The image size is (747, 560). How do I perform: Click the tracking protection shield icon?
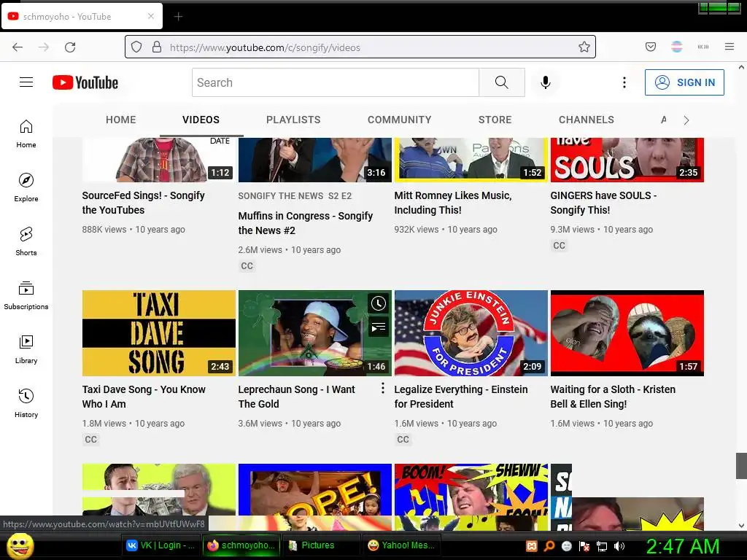point(136,47)
